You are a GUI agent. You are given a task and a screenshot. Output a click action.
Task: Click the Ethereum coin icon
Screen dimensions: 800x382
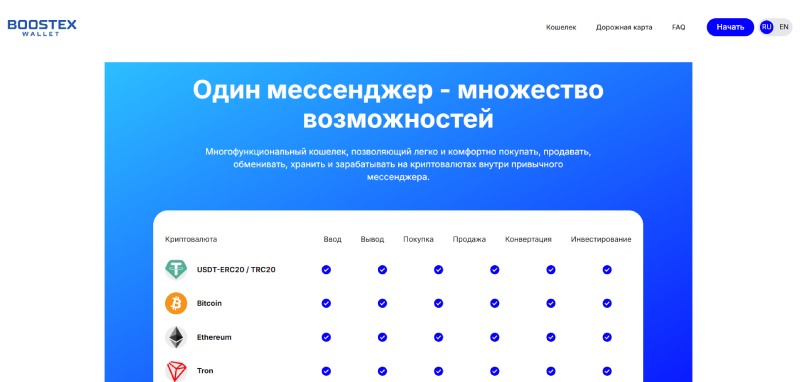coord(176,337)
